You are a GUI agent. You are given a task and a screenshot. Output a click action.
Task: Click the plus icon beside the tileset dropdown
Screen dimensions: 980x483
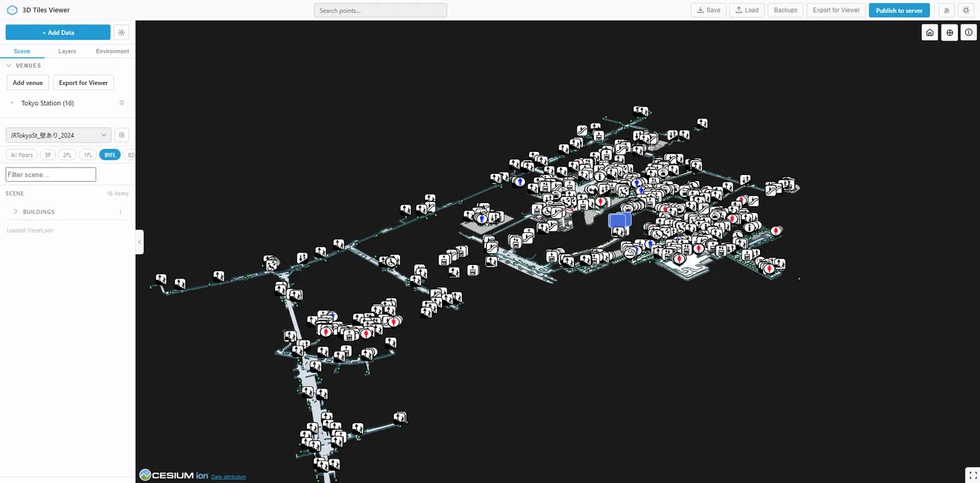pos(122,135)
